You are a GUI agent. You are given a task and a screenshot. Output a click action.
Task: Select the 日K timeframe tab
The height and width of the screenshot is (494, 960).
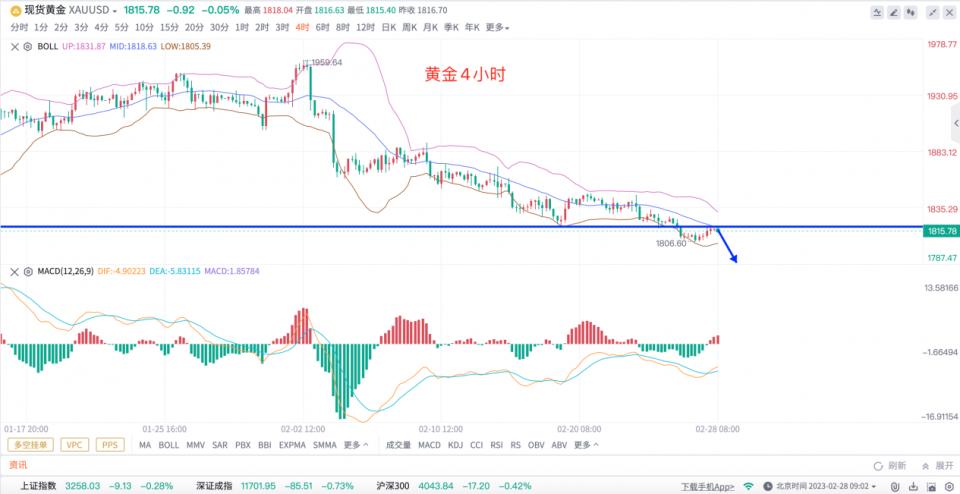coord(388,28)
